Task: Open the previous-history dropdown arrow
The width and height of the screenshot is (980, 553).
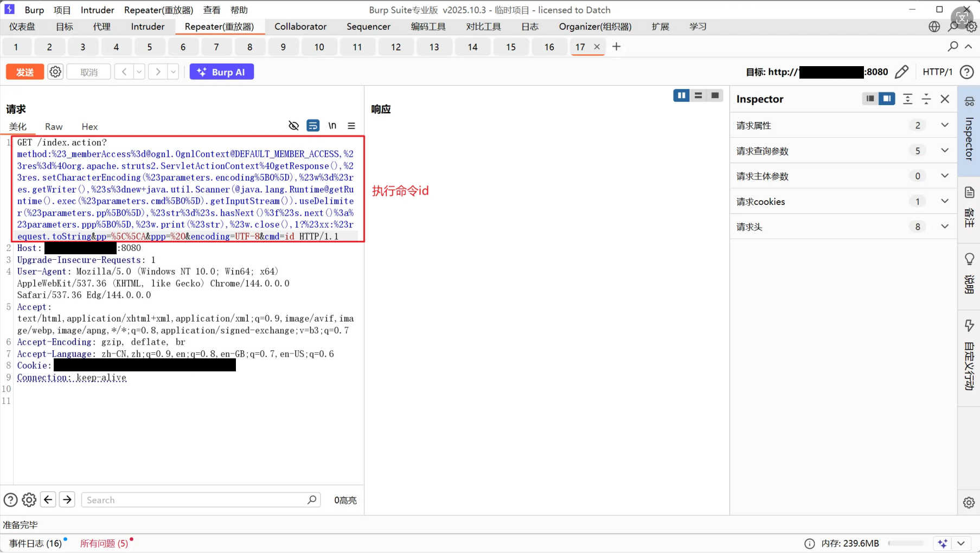Action: click(x=139, y=72)
